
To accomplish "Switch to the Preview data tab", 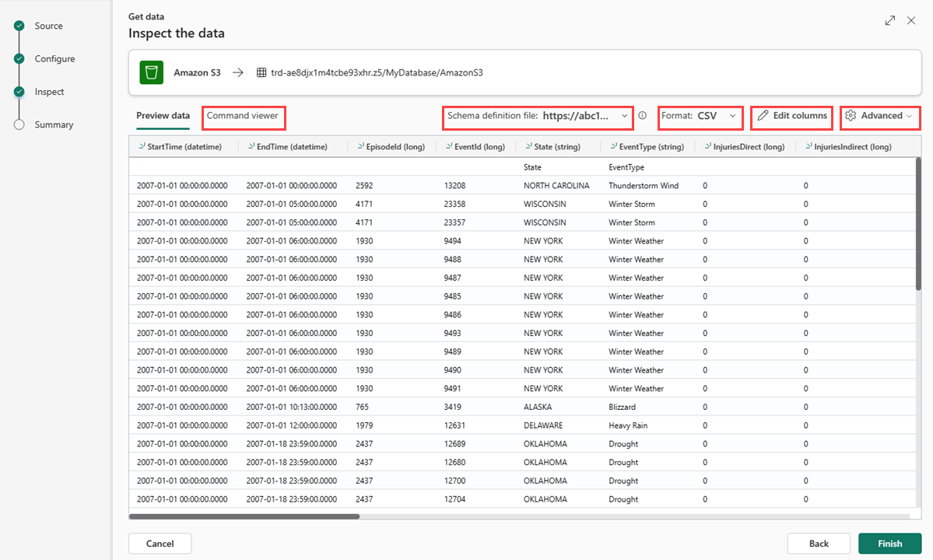I will click(163, 115).
